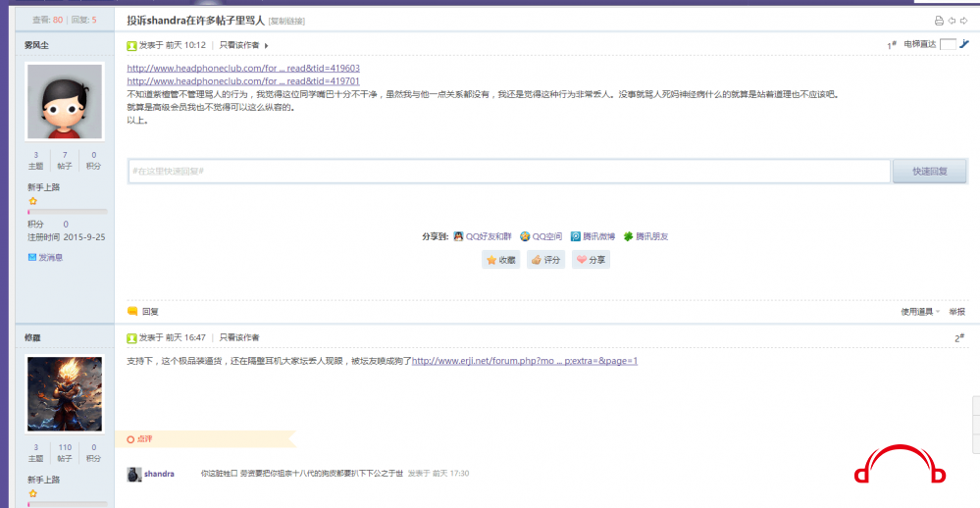This screenshot has width=980, height=508.
Task: Go to the next thread with the right arrow icon
Action: coord(963,21)
